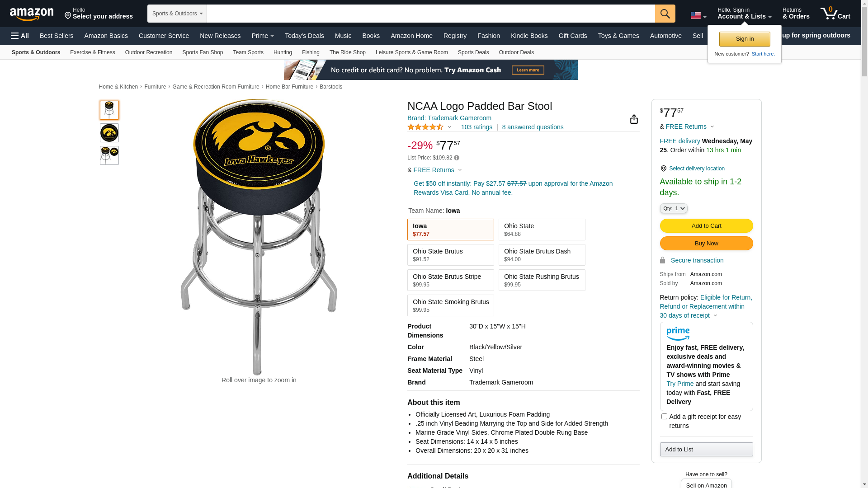
Task: Open the shopping cart icon
Action: pyautogui.click(x=835, y=14)
